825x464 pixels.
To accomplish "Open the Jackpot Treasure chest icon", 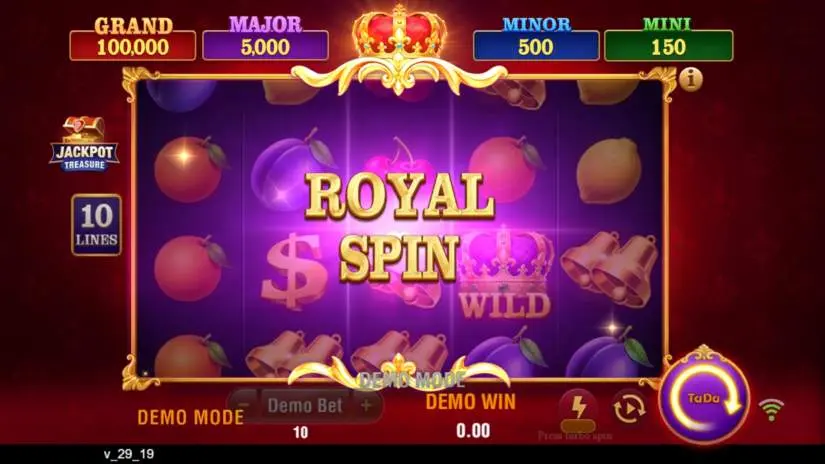I will 84,144.
